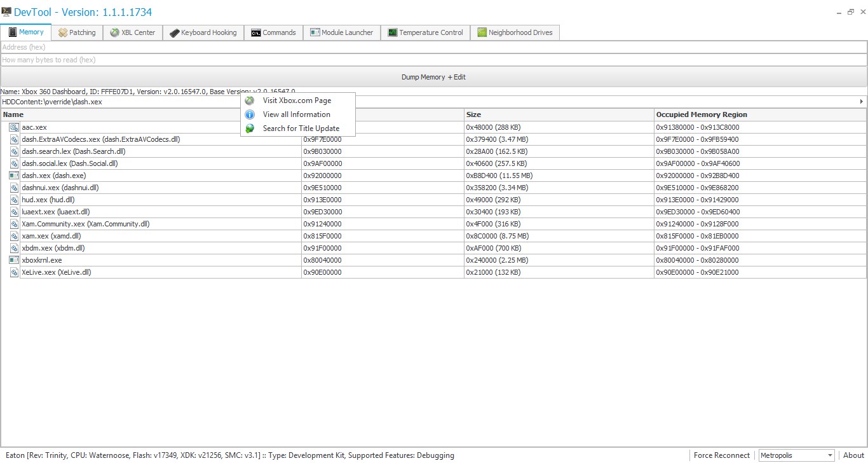Click the 0x9F7E0000 address cell
Viewport: 868px width, 463px height.
point(383,139)
